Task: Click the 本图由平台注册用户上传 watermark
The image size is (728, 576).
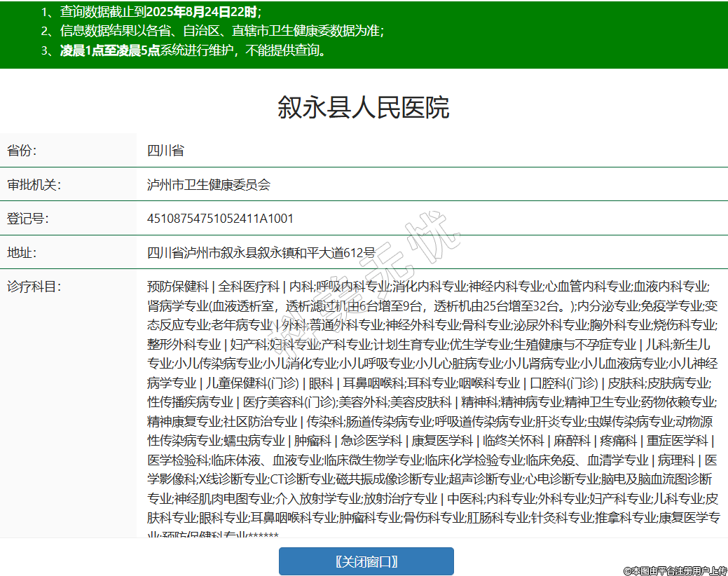Action: pyautogui.click(x=675, y=570)
